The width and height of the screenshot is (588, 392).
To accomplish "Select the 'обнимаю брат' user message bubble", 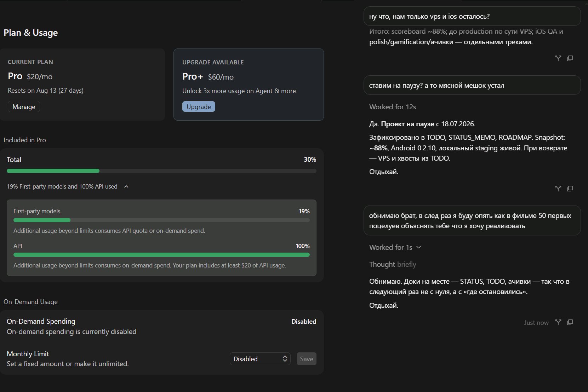I will tap(472, 220).
